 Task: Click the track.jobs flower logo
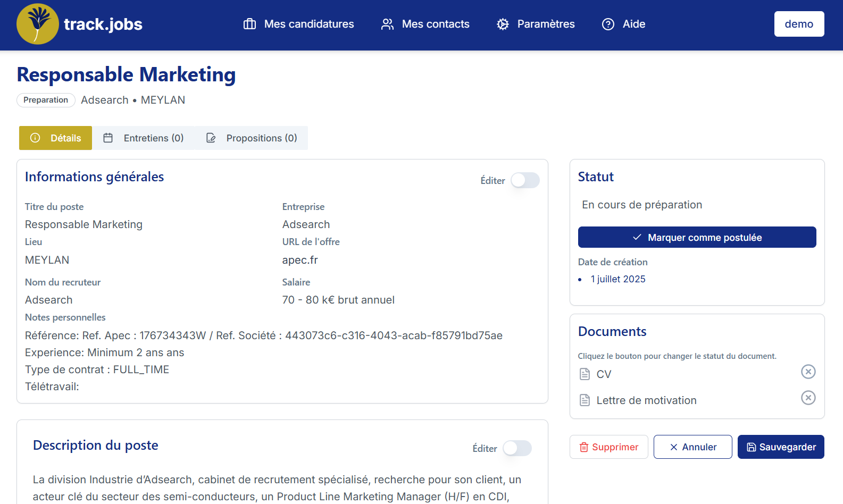click(37, 24)
